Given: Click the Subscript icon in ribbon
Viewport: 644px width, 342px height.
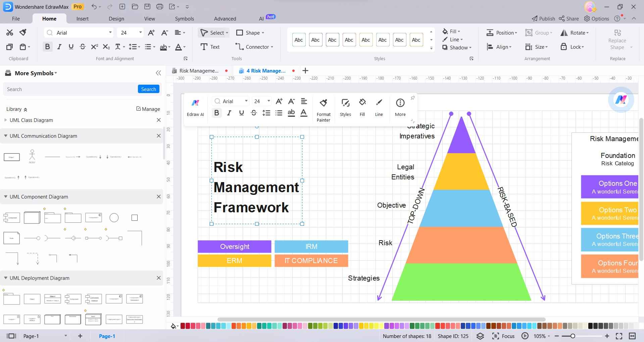Looking at the screenshot, I should tap(106, 47).
